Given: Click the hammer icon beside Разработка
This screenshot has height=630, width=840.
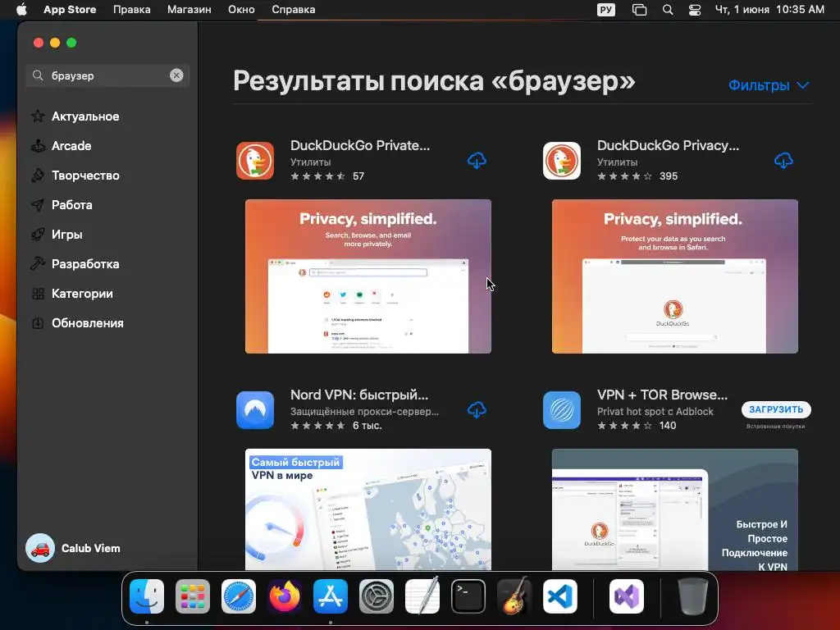Looking at the screenshot, I should click(x=38, y=263).
